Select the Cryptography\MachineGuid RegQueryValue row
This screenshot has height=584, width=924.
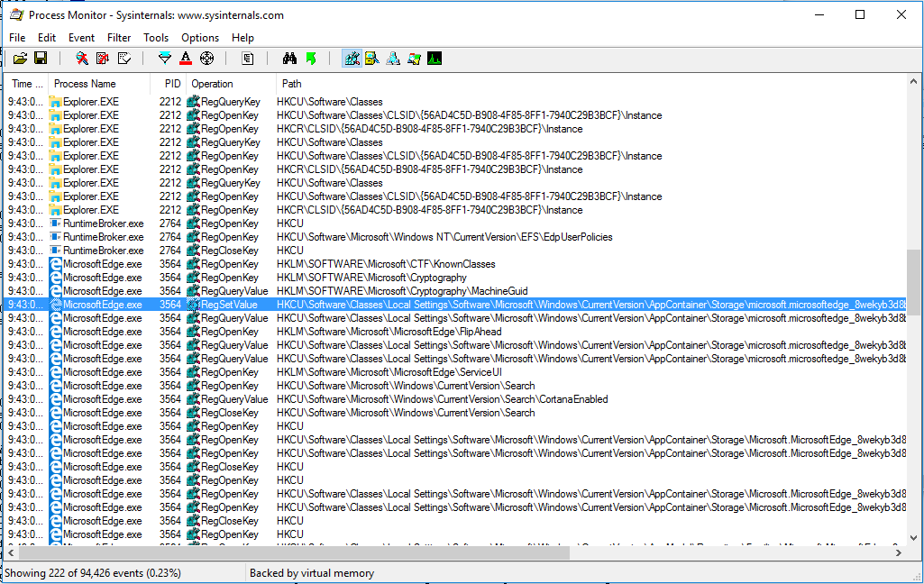[x=455, y=291]
